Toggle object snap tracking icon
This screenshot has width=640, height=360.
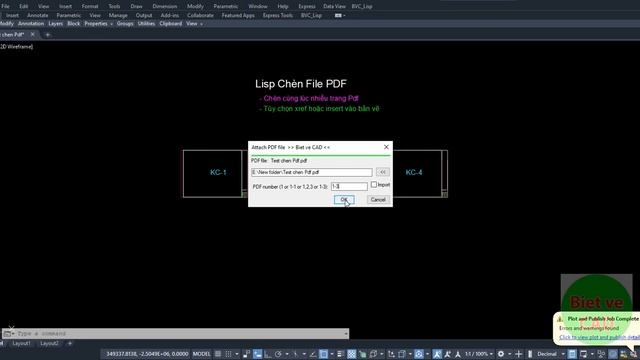pyautogui.click(x=313, y=354)
